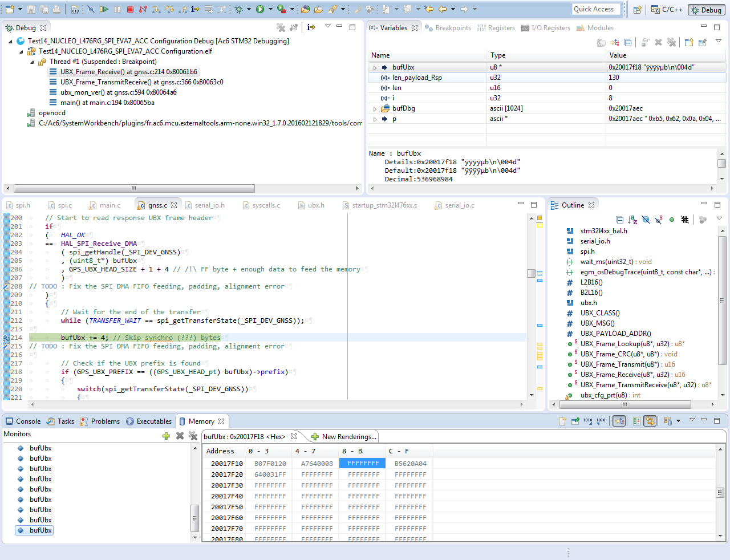Open the serial_io.h editor tab

pos(204,205)
